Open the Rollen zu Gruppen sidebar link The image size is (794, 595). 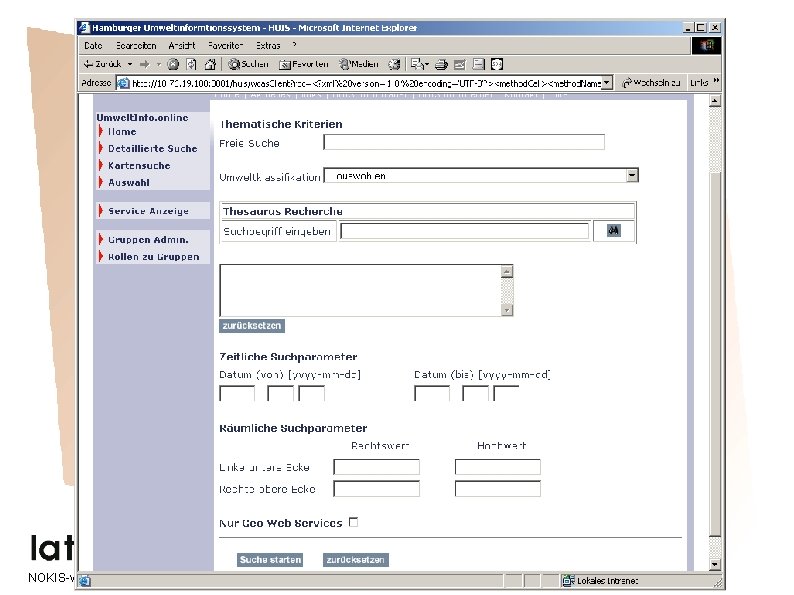tap(153, 257)
